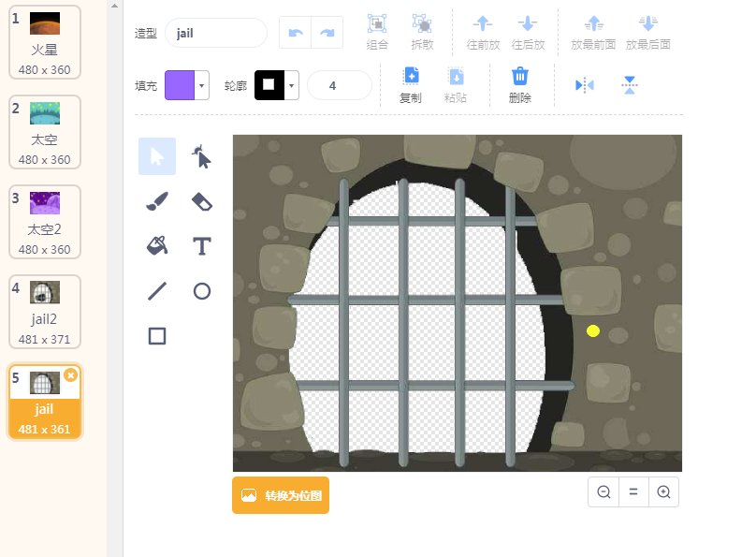Select the Reshape tool

click(201, 156)
